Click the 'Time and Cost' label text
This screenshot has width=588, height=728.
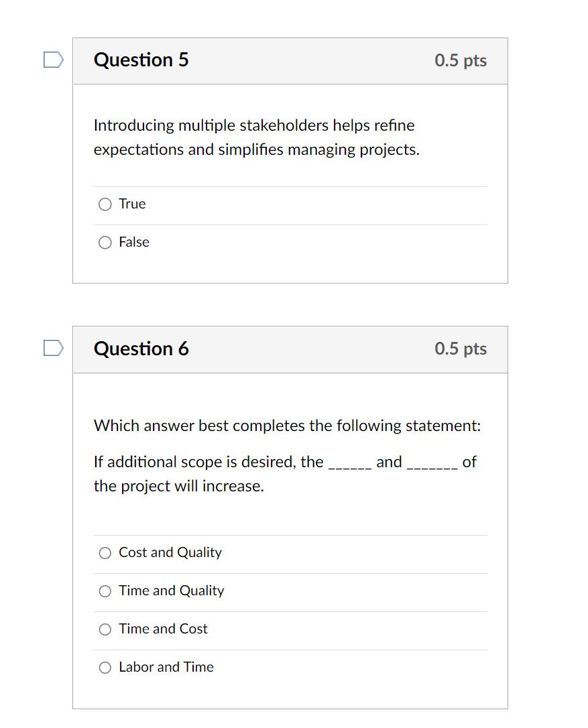tap(163, 629)
